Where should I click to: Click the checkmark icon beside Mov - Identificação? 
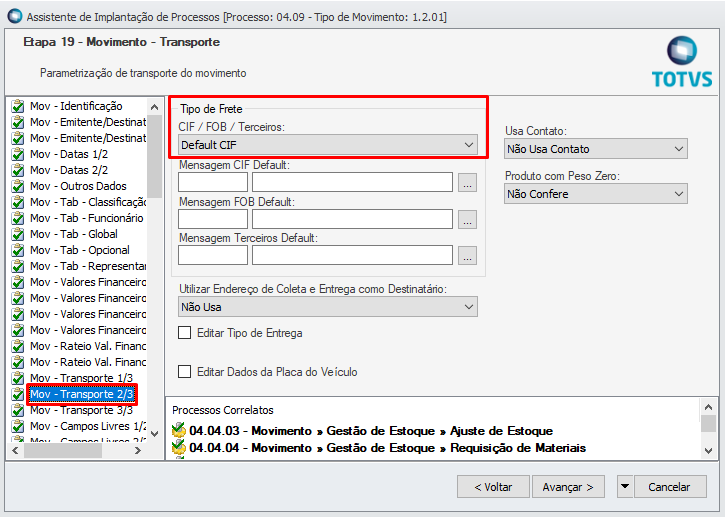pyautogui.click(x=18, y=106)
